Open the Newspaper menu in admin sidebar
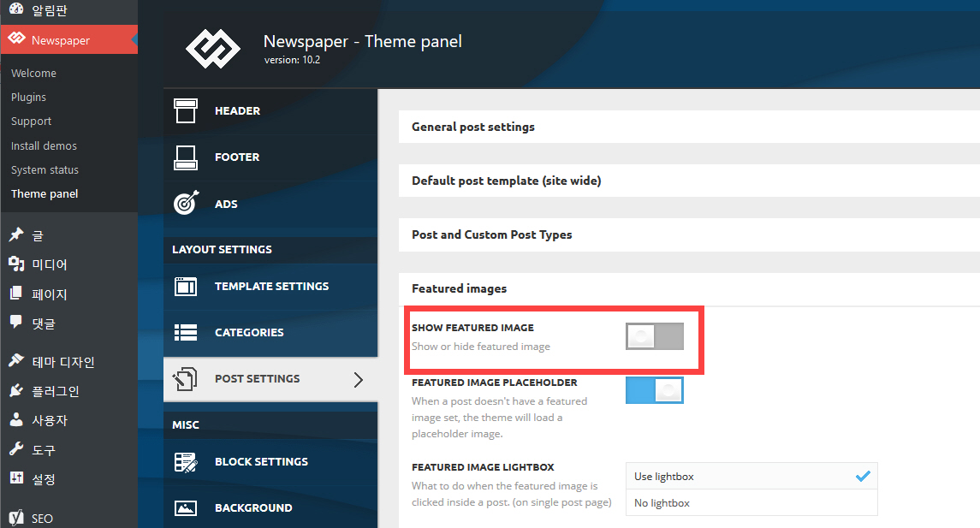This screenshot has width=980, height=528. [68, 40]
